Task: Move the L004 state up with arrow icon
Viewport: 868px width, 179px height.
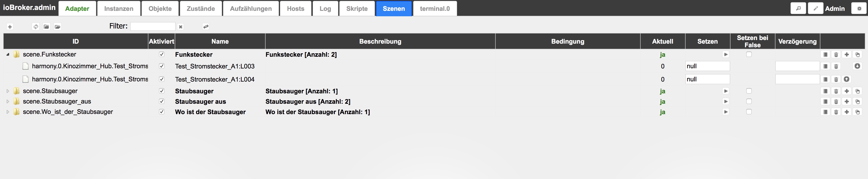Action: tap(846, 79)
